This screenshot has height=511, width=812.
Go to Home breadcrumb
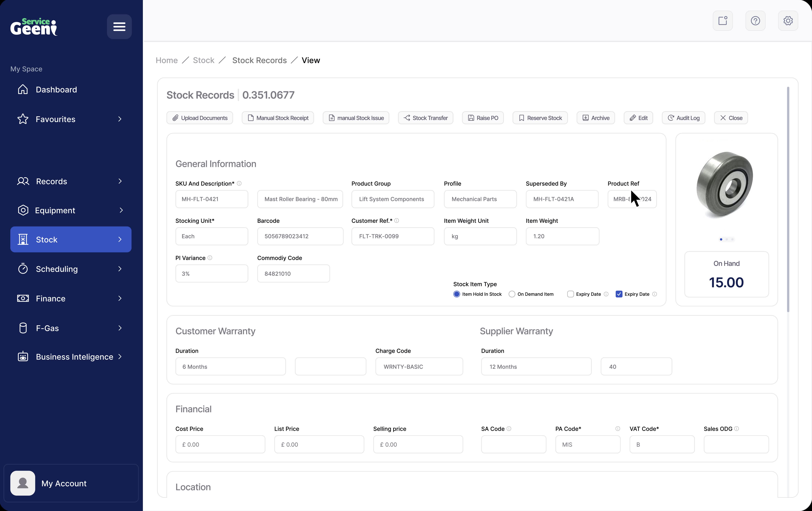coord(167,60)
